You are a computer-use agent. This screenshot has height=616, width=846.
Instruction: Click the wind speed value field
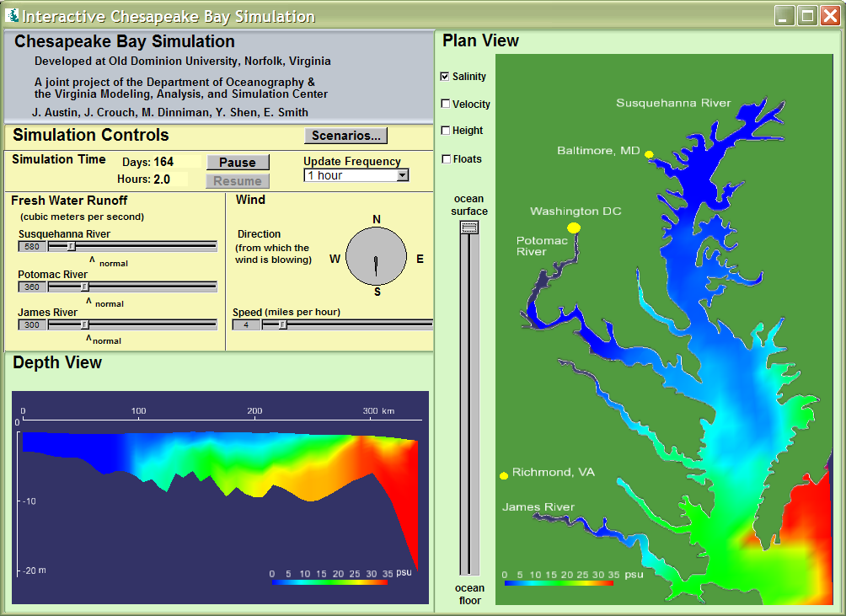tap(246, 324)
